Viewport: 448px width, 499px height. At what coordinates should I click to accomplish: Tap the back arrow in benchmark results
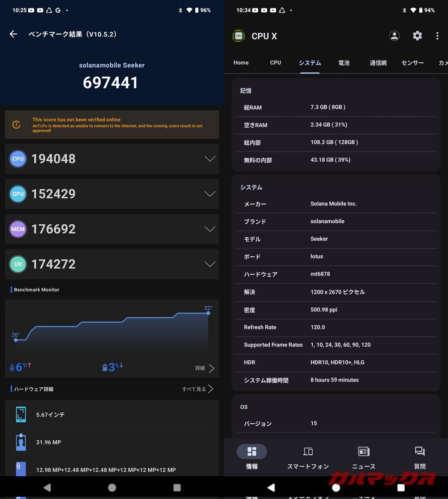(13, 34)
